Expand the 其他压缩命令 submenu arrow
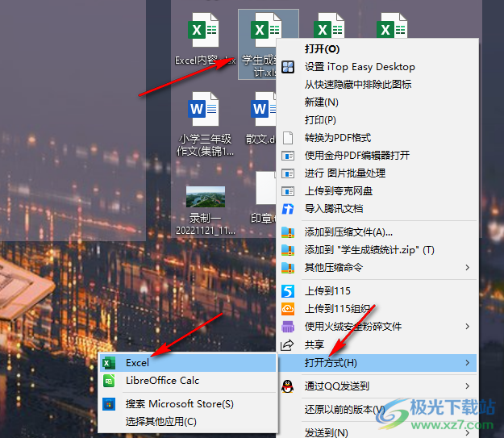The width and height of the screenshot is (504, 438). pos(468,268)
